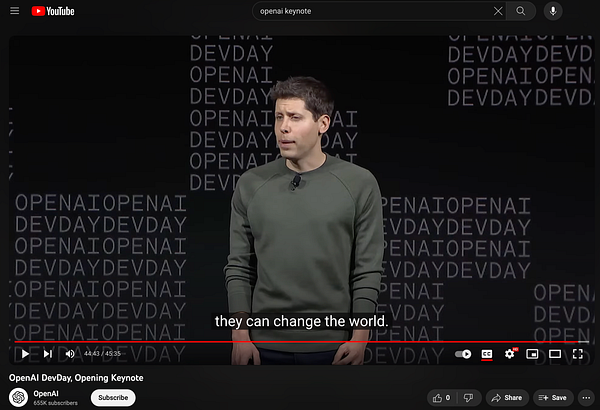
Task: Start voice search with microphone
Action: 553,11
